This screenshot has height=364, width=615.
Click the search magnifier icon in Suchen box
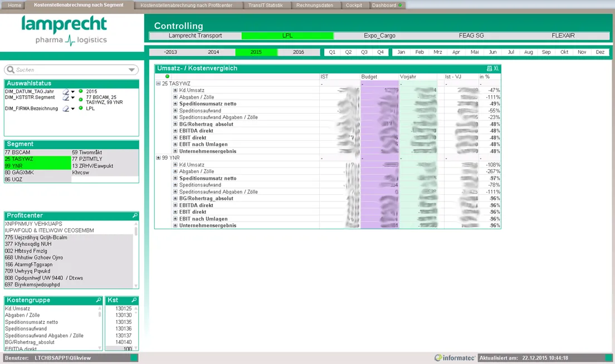click(11, 70)
